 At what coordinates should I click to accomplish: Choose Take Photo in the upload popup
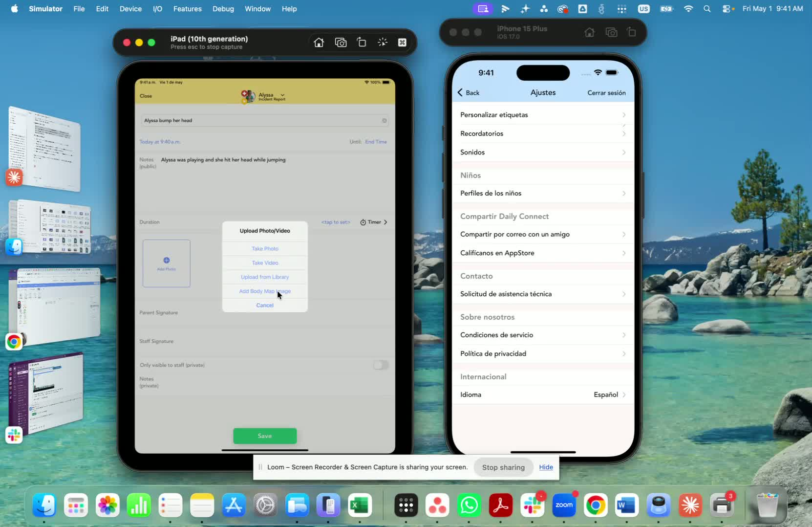[x=265, y=249]
